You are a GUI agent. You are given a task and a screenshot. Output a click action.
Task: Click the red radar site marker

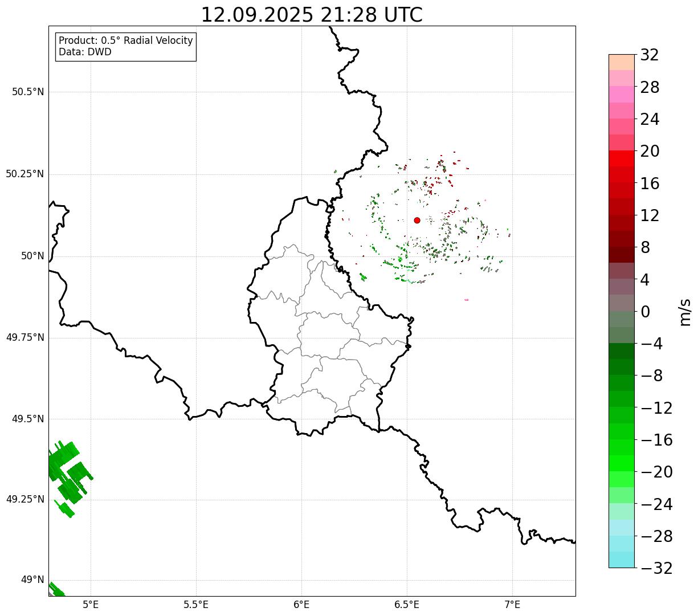[x=417, y=220]
